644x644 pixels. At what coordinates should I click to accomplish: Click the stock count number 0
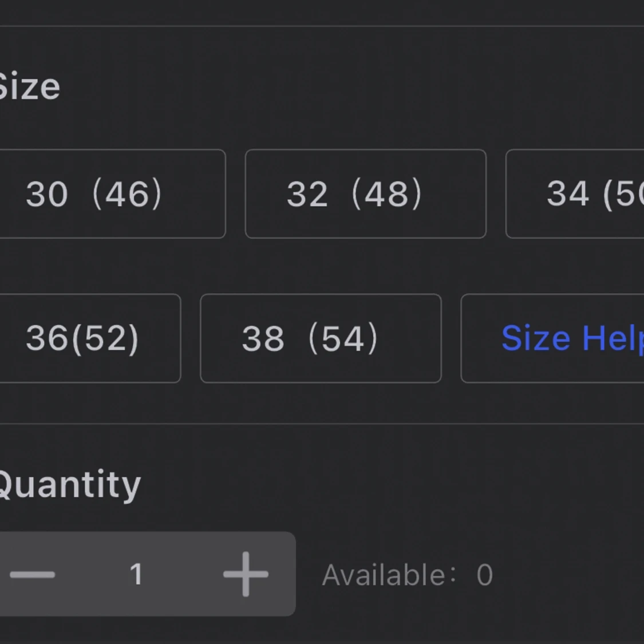click(485, 575)
